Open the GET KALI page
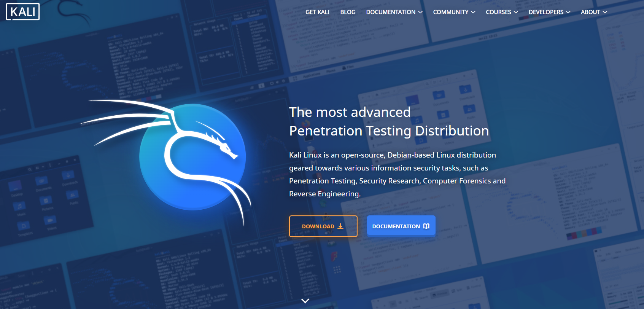This screenshot has height=309, width=644. coord(318,12)
